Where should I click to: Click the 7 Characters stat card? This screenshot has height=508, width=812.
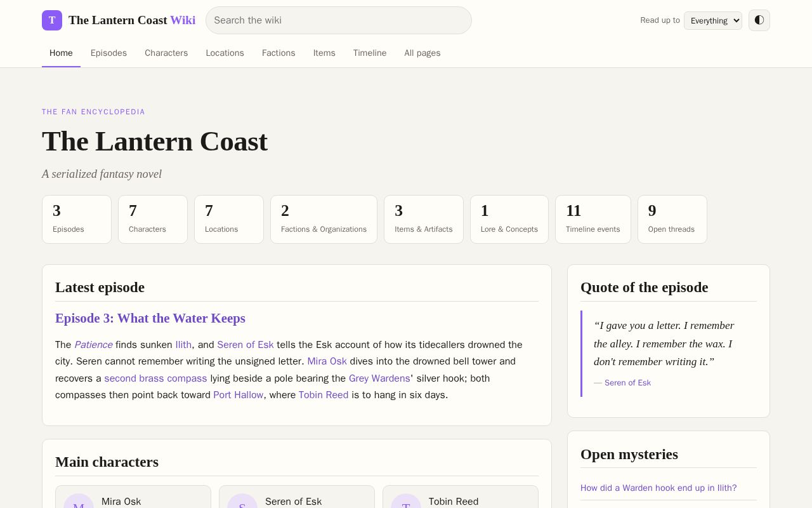pos(153,219)
